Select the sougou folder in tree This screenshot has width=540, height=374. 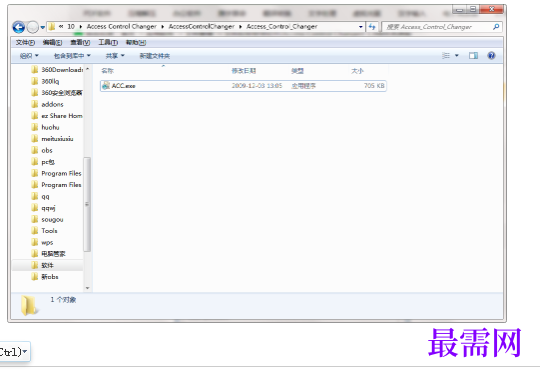[x=47, y=219]
